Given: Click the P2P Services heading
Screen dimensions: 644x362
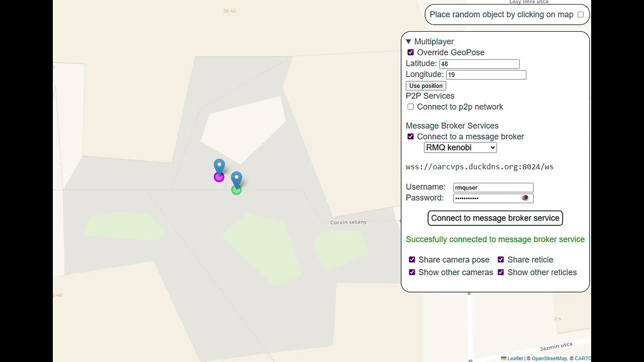Looking at the screenshot, I should pyautogui.click(x=430, y=96).
